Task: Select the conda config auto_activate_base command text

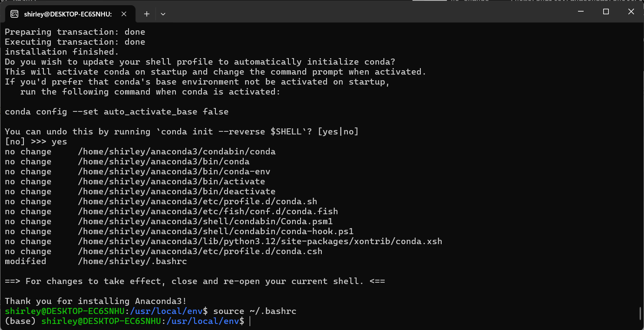Action: 116,111
